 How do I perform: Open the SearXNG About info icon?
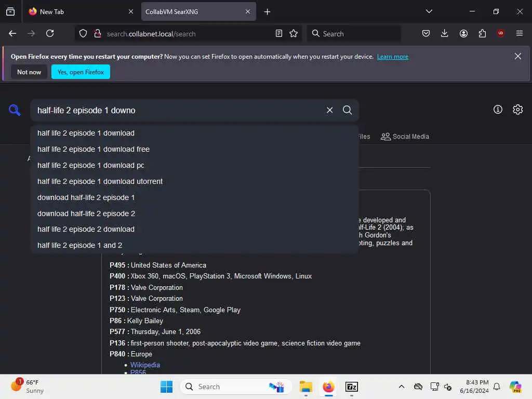pos(498,109)
